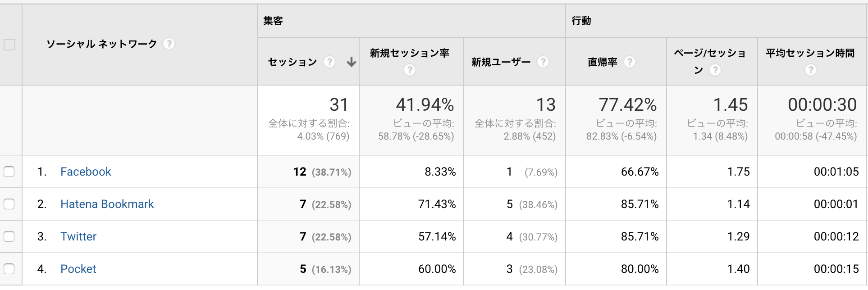Open the ソーシャル ネットワーク help tooltip icon
This screenshot has height=290, width=868.
point(169,44)
